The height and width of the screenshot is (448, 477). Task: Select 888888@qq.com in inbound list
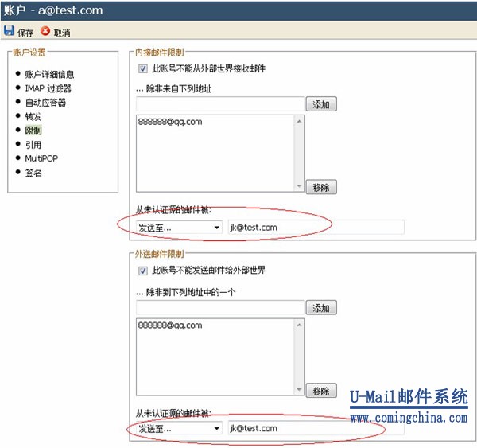(170, 122)
